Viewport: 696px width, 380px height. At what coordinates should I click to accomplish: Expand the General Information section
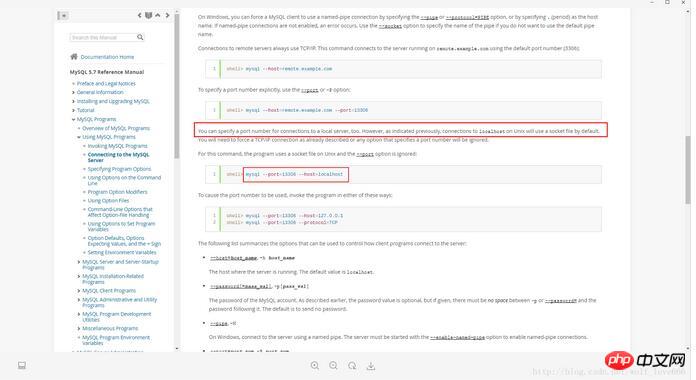[x=73, y=92]
